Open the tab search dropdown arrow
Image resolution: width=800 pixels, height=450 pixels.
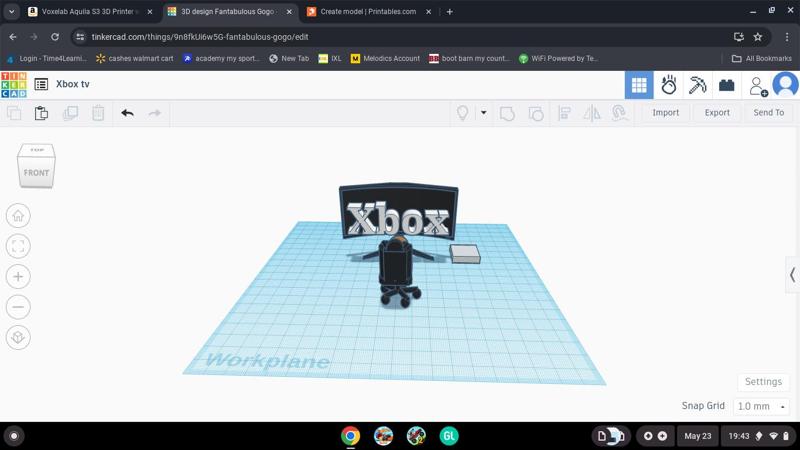coord(11,11)
